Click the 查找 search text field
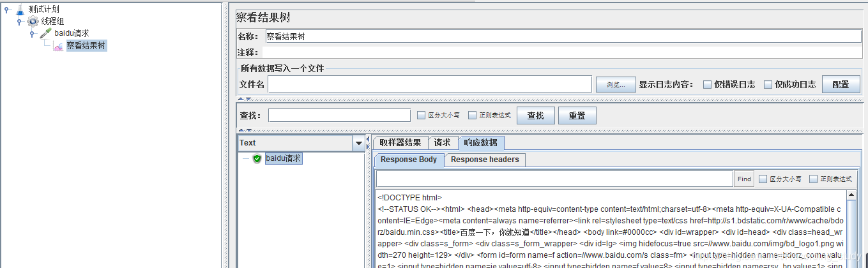Image resolution: width=868 pixels, height=268 pixels. tap(339, 115)
